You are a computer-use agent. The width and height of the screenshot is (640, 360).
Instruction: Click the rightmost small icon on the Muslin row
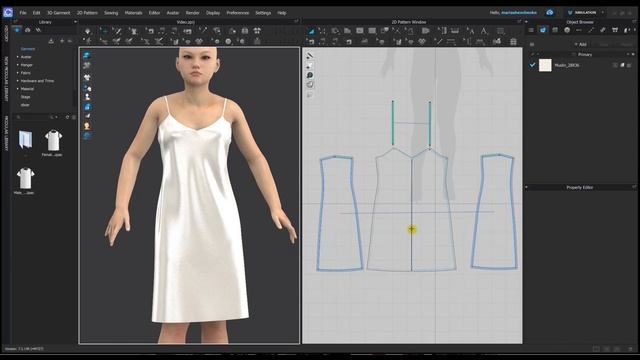pyautogui.click(x=629, y=65)
